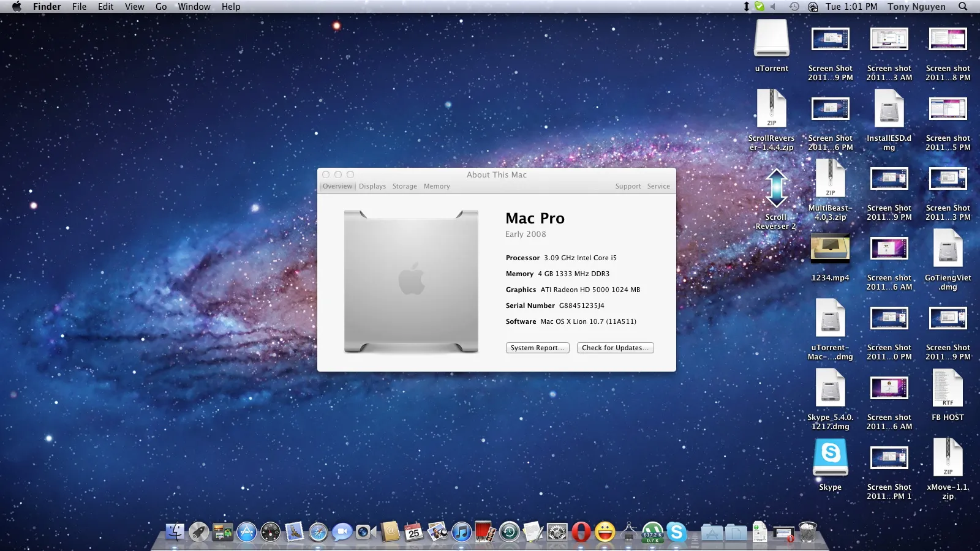Click the Check for Updates button
980x551 pixels.
pos(615,348)
